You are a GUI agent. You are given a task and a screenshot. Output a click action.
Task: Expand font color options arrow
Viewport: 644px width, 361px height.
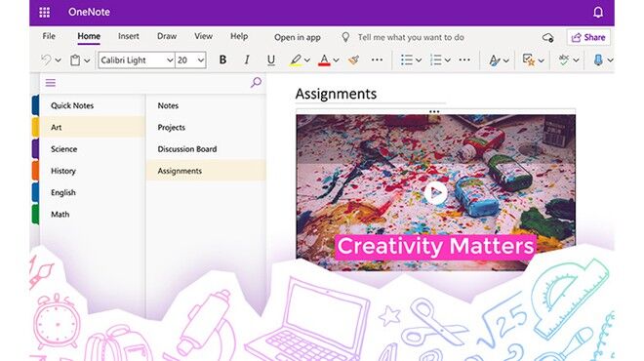(x=336, y=60)
